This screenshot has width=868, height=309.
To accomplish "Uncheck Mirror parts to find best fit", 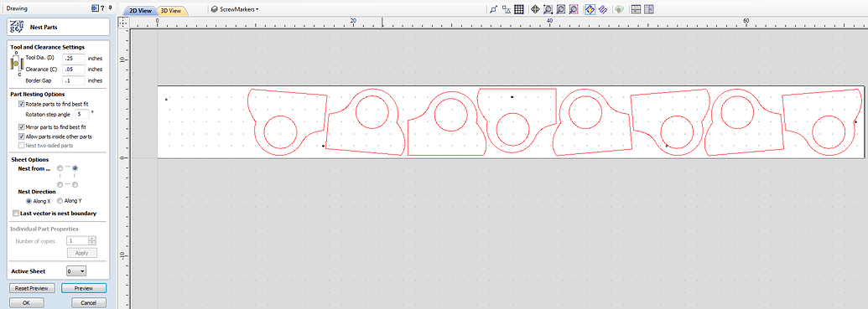I will click(x=22, y=127).
